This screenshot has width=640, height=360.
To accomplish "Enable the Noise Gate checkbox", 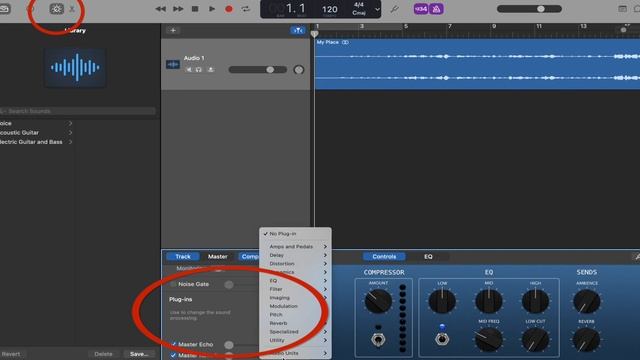I will (x=173, y=284).
